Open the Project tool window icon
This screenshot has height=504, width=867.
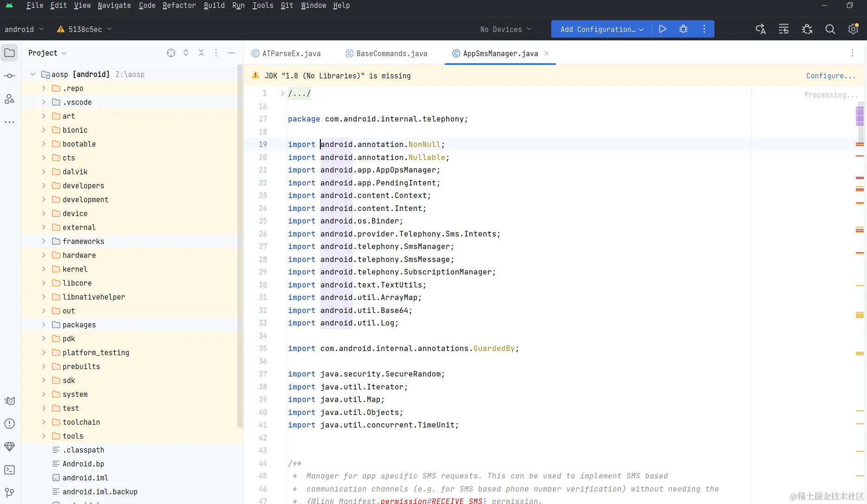pos(10,53)
